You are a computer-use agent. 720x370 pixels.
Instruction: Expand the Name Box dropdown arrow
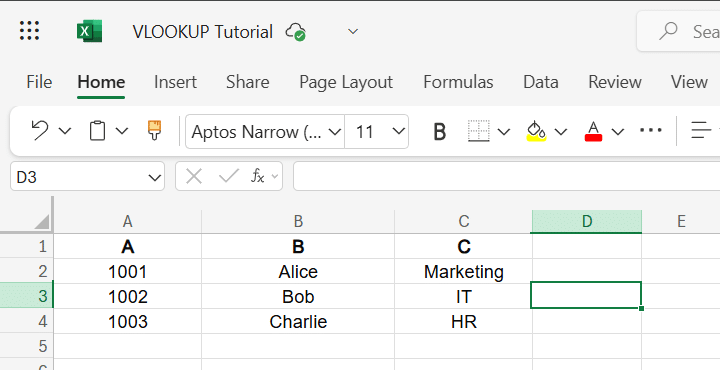tap(155, 177)
